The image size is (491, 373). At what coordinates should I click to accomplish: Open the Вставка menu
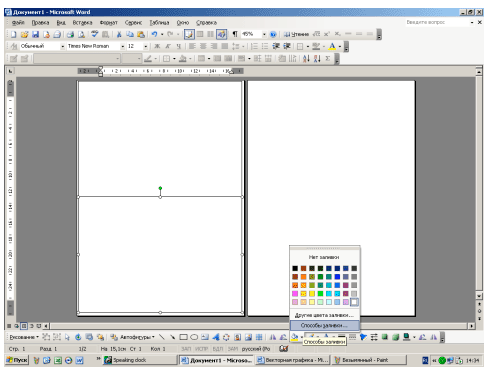82,23
